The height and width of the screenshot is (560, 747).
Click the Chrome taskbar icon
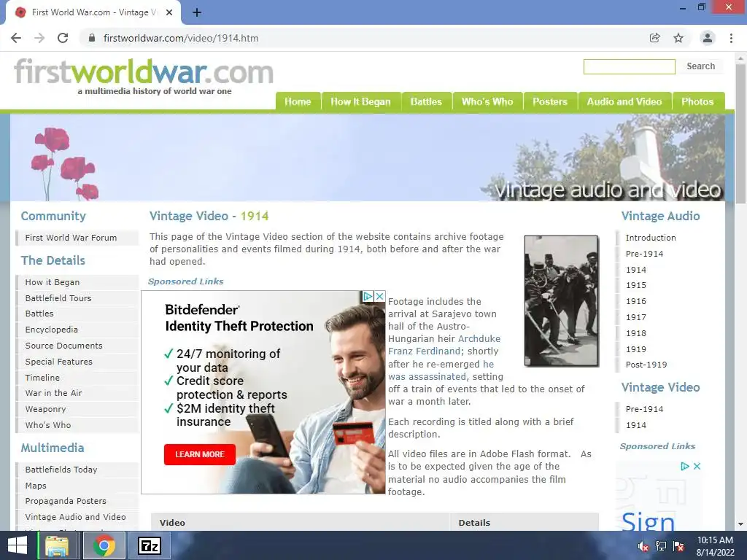click(x=104, y=545)
